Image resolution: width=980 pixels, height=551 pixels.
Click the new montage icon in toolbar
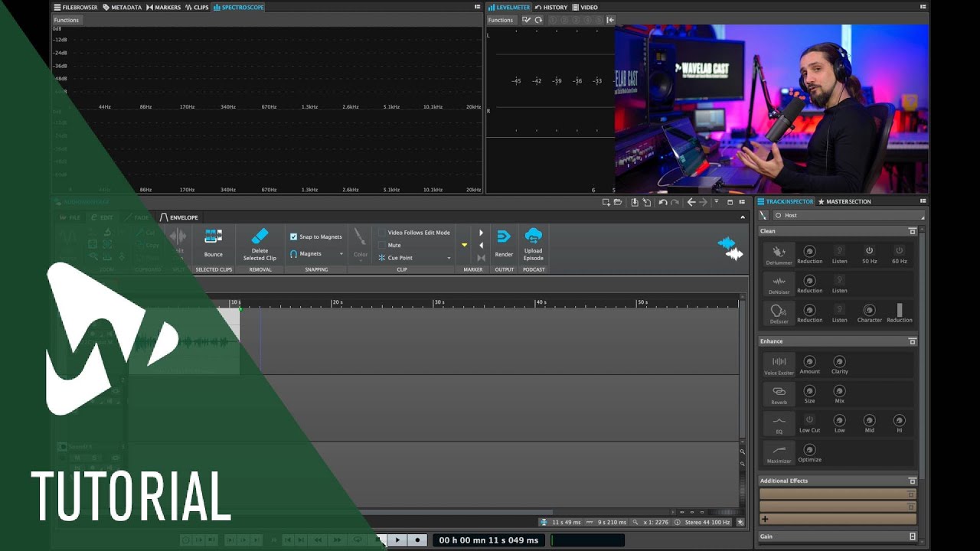coord(606,202)
